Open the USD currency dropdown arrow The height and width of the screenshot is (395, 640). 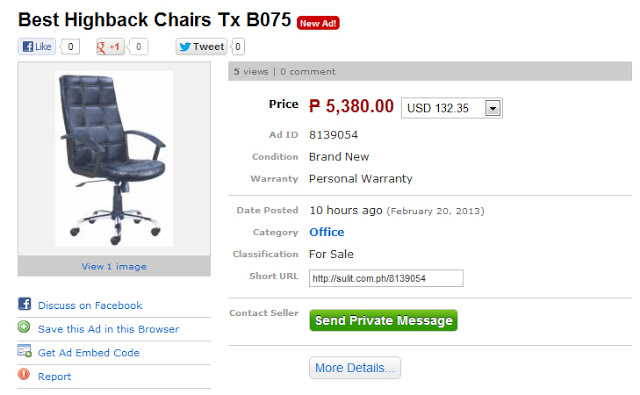493,109
